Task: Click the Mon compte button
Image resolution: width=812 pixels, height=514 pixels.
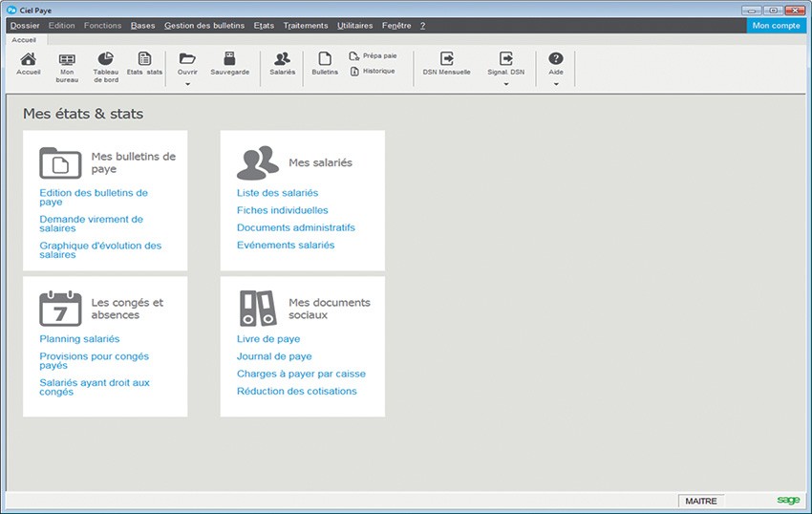Action: coord(776,26)
